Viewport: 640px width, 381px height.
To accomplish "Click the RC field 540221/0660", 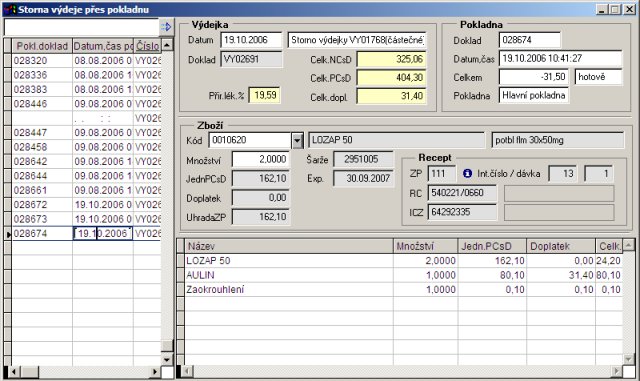I will [x=462, y=193].
